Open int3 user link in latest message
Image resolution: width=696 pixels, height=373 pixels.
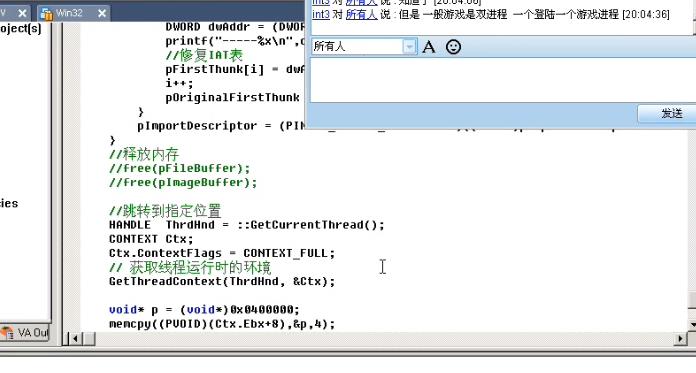point(320,14)
